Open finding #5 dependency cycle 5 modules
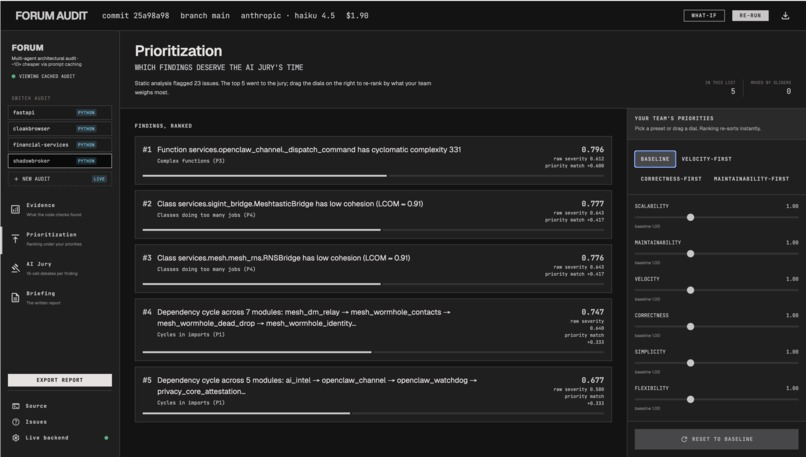The width and height of the screenshot is (806, 457). tap(373, 394)
